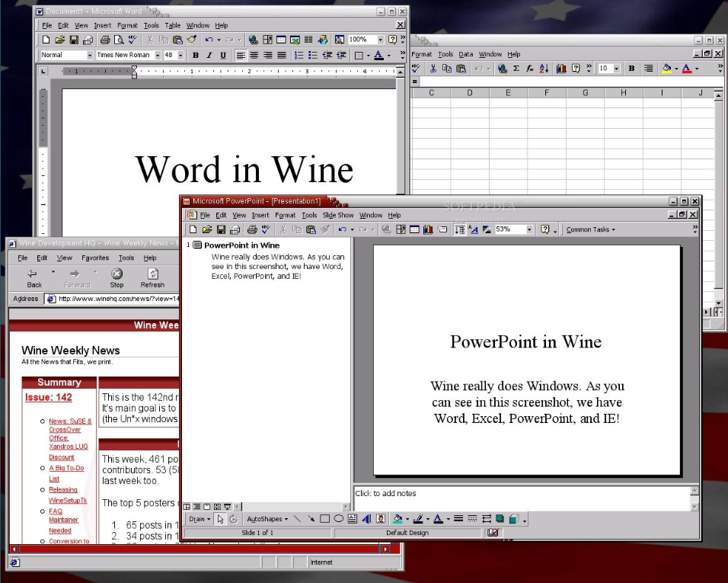This screenshot has width=728, height=583.
Task: Enable Underline formatting in Word
Action: (223, 55)
